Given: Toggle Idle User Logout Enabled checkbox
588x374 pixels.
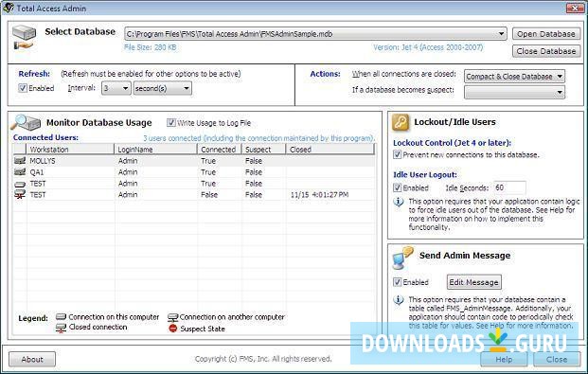Looking at the screenshot, I should tap(397, 187).
